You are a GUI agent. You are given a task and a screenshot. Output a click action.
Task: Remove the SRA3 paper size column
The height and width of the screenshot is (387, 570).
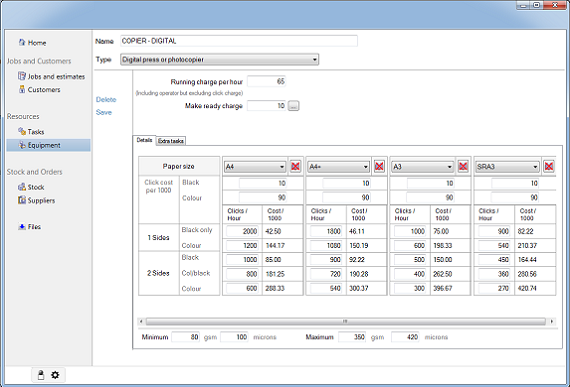(549, 166)
